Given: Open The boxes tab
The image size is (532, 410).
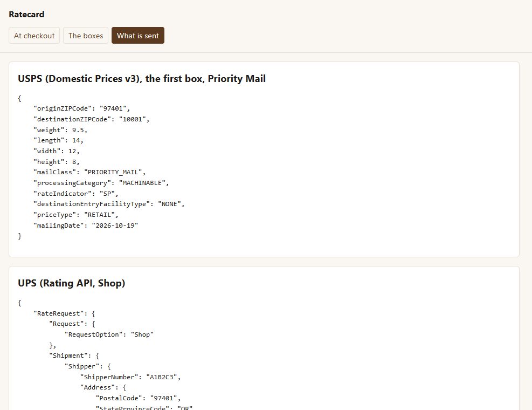Looking at the screenshot, I should [86, 36].
